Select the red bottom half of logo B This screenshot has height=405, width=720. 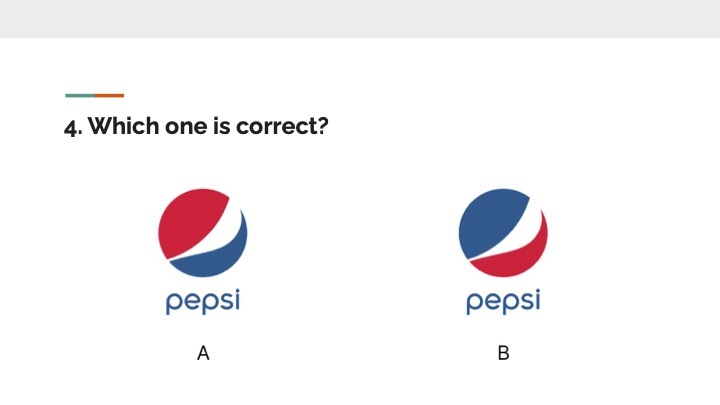520,258
